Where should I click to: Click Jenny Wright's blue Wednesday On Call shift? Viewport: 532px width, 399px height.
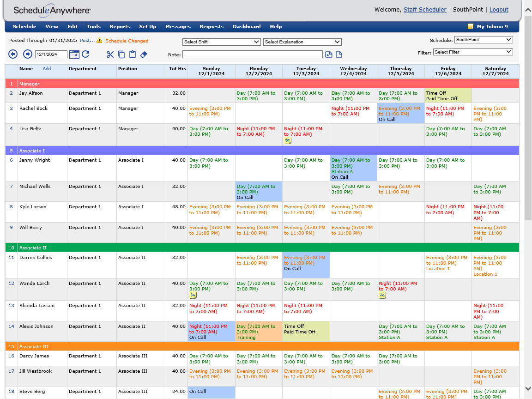point(353,169)
